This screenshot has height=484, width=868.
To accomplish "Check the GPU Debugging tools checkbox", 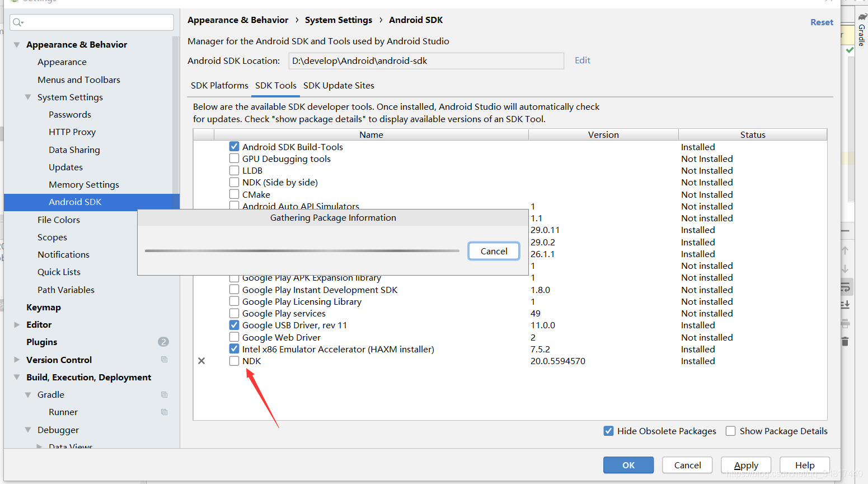I will pos(234,159).
